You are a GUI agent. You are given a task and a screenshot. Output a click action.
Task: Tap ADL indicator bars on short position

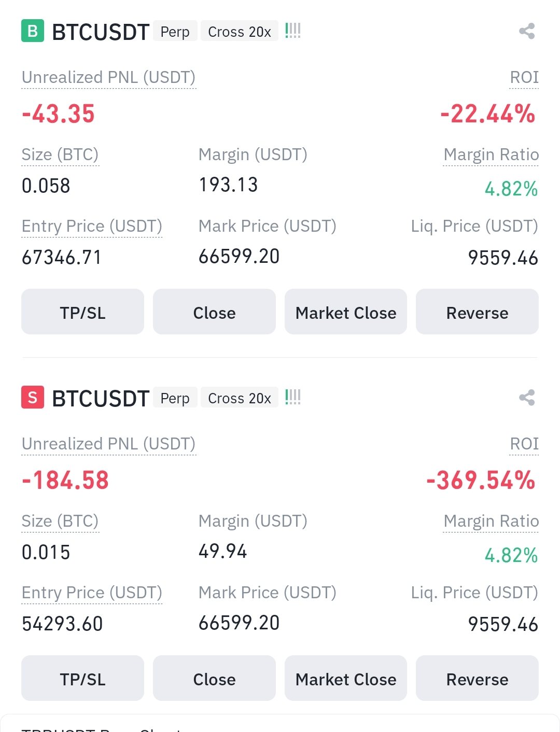[x=293, y=398]
